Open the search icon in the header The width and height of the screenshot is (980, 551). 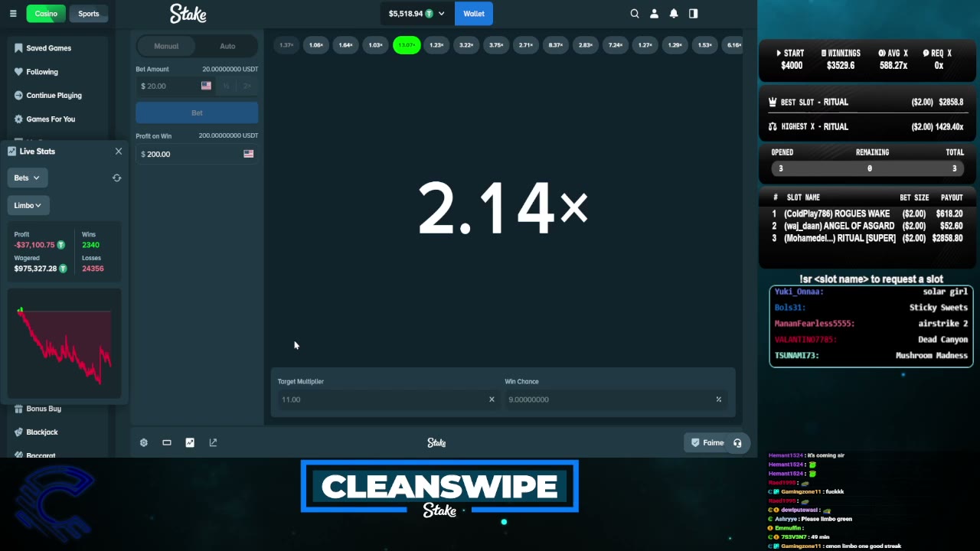click(635, 14)
